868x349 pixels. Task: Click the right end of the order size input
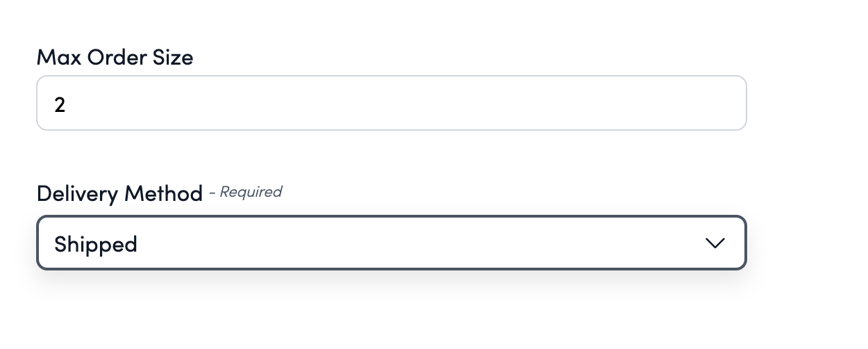[x=722, y=104]
